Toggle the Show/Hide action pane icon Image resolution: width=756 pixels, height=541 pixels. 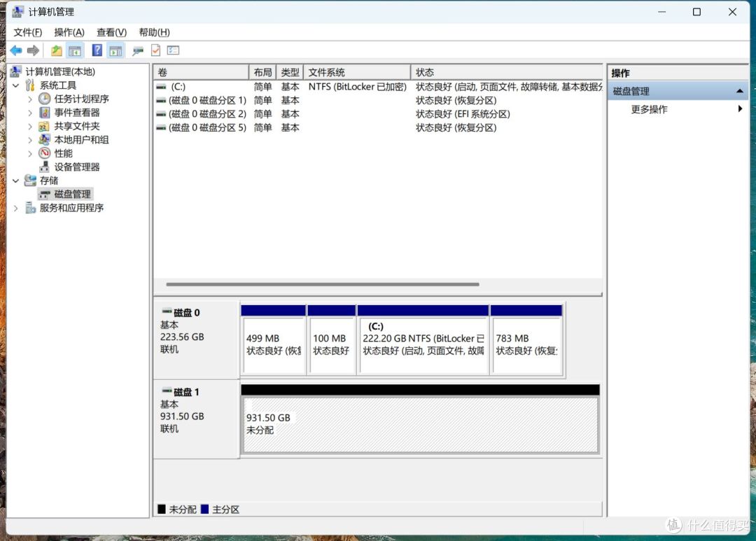[x=115, y=50]
